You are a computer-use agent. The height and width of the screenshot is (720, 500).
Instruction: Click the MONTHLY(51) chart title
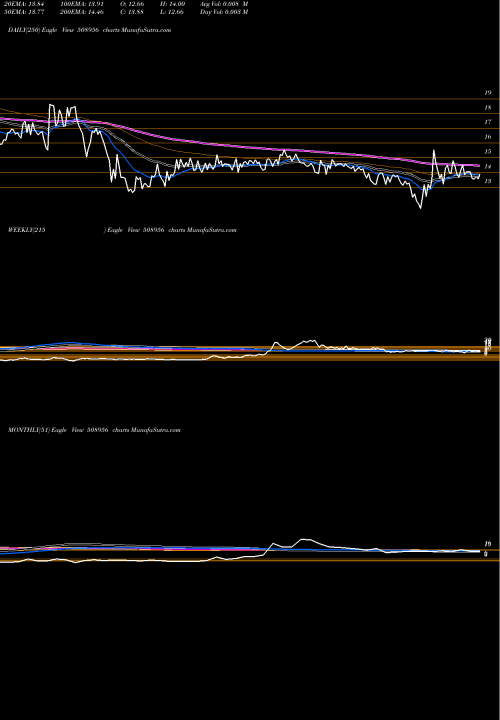coord(94,430)
